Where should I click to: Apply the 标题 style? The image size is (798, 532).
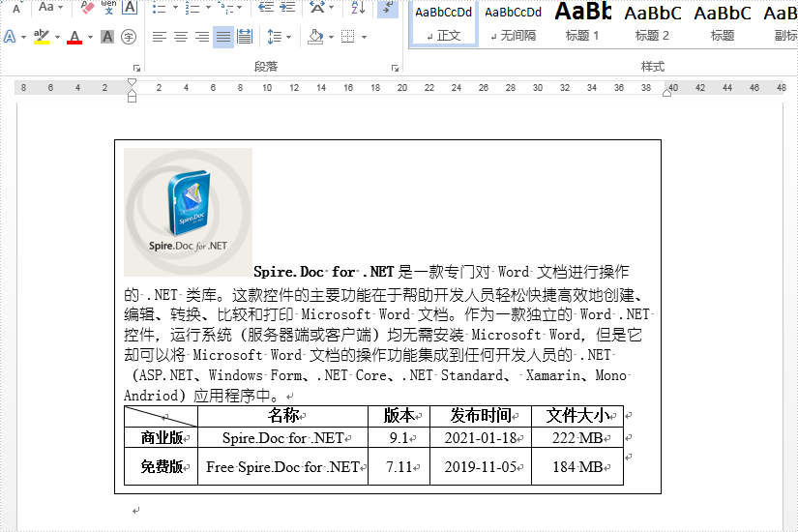click(x=723, y=23)
